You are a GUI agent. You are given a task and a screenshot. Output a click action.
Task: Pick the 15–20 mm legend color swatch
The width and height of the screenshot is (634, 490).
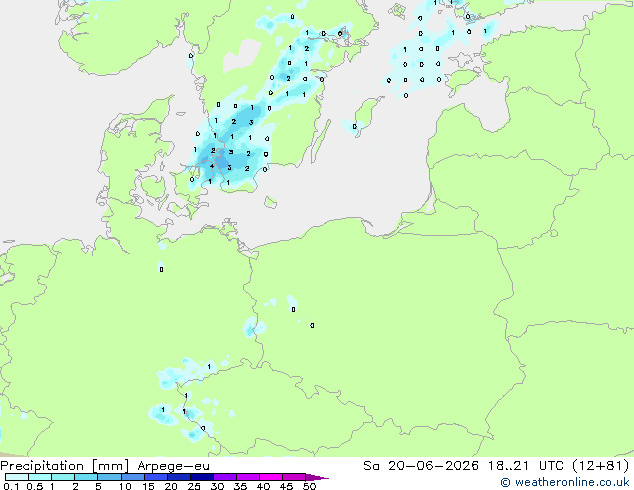(x=156, y=477)
